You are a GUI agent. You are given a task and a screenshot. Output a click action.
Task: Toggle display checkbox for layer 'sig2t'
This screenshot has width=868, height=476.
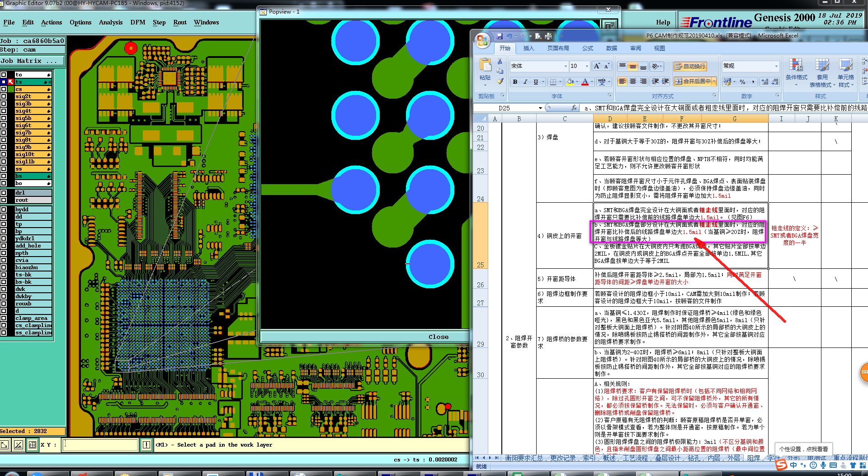(4, 96)
